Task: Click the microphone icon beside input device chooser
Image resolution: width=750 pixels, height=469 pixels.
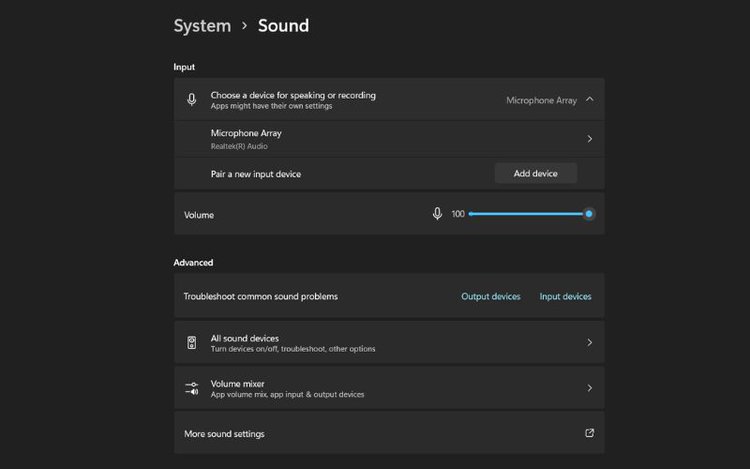Action: (191, 99)
